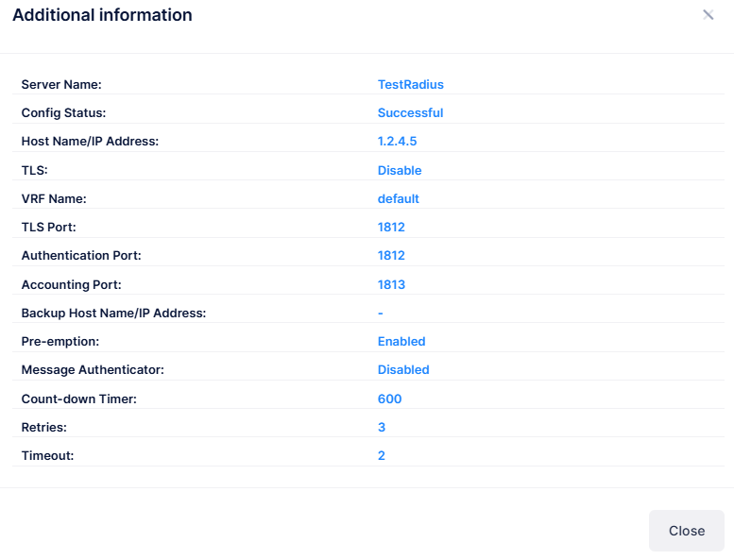Click the TestRadius server name value
This screenshot has width=734, height=560.
(x=410, y=84)
